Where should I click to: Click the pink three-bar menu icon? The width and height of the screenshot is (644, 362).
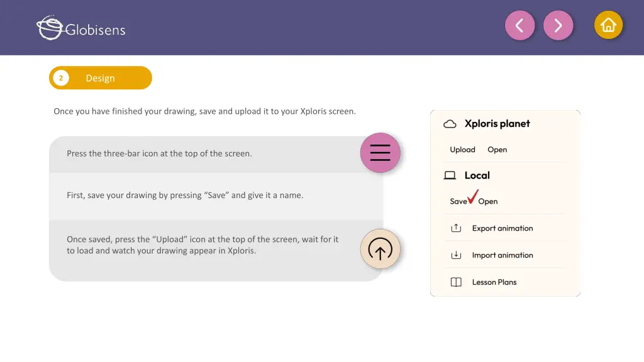point(380,153)
